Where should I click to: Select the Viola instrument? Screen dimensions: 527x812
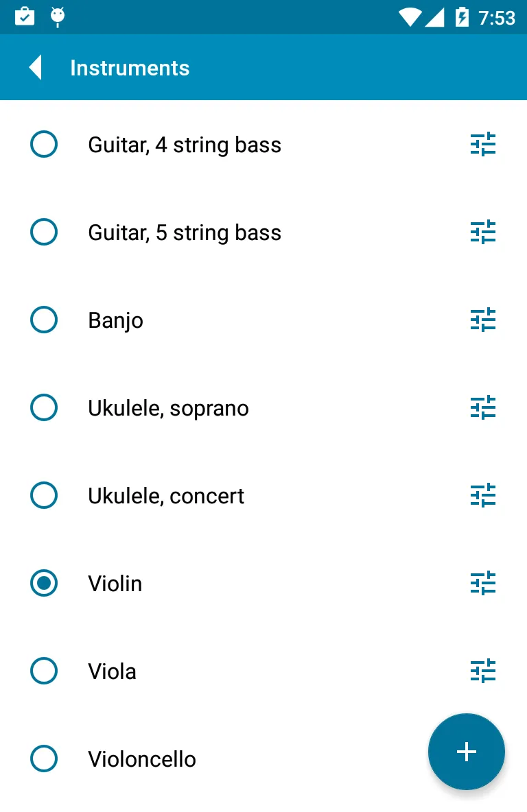[44, 671]
